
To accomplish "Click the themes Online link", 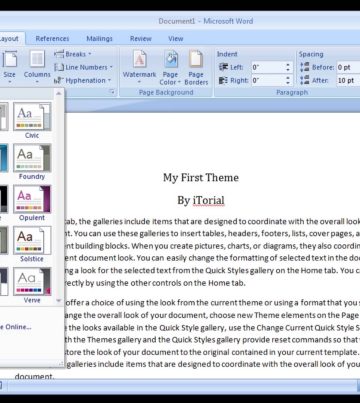I will [x=16, y=327].
